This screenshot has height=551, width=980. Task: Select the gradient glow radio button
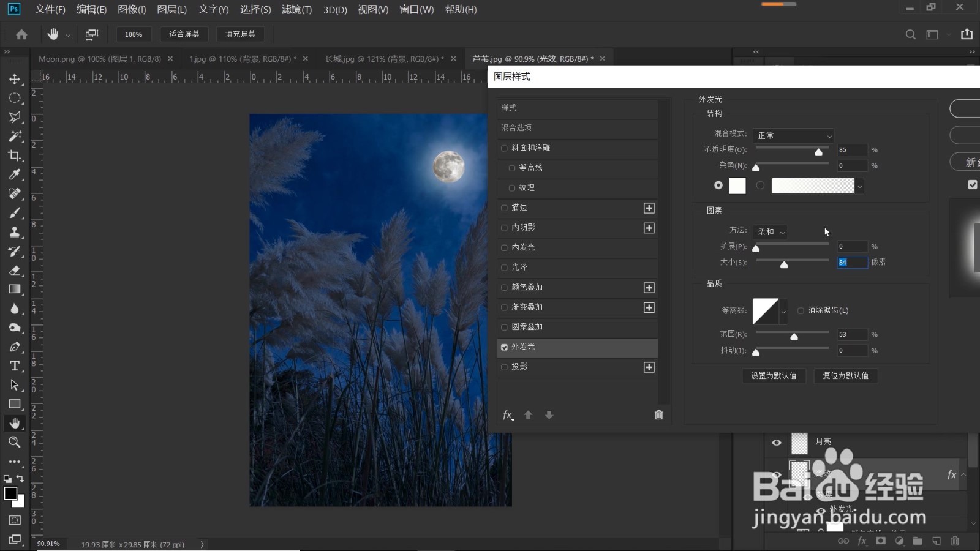[760, 185]
